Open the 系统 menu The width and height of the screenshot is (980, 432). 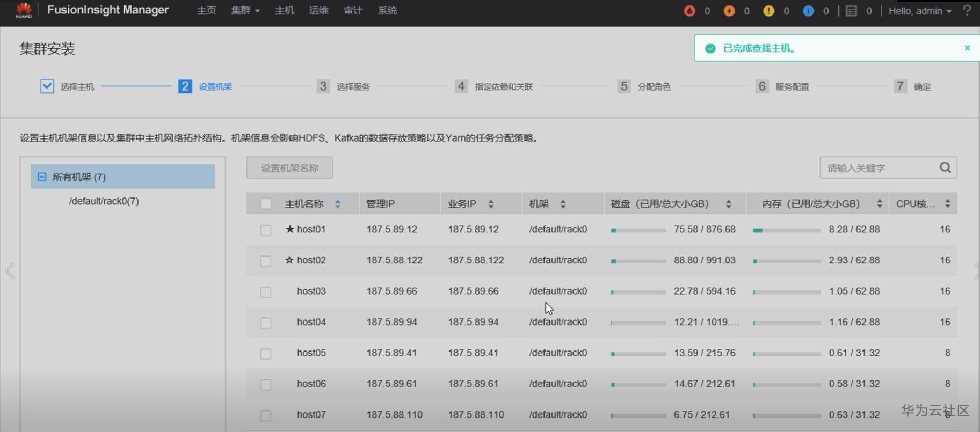tap(387, 11)
